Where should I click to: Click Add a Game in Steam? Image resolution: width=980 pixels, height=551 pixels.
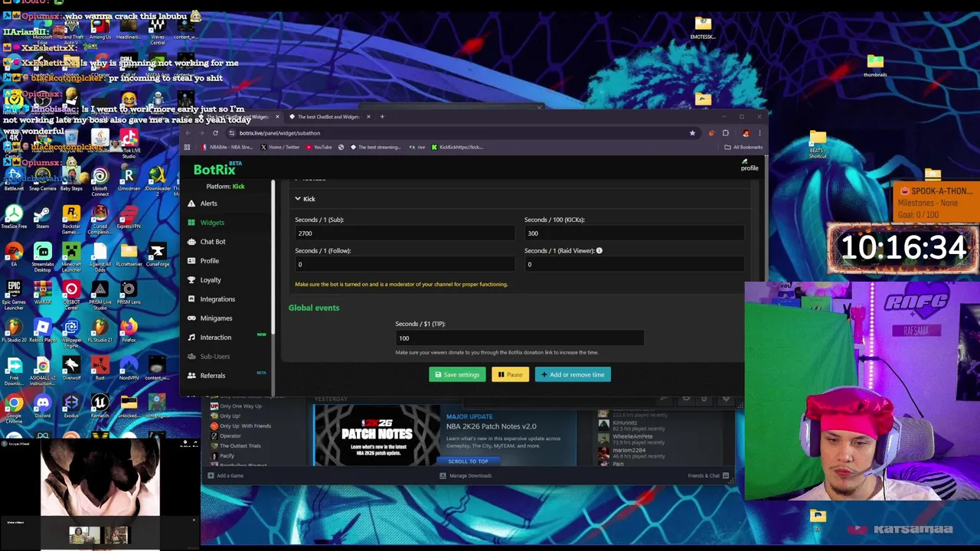tap(225, 475)
